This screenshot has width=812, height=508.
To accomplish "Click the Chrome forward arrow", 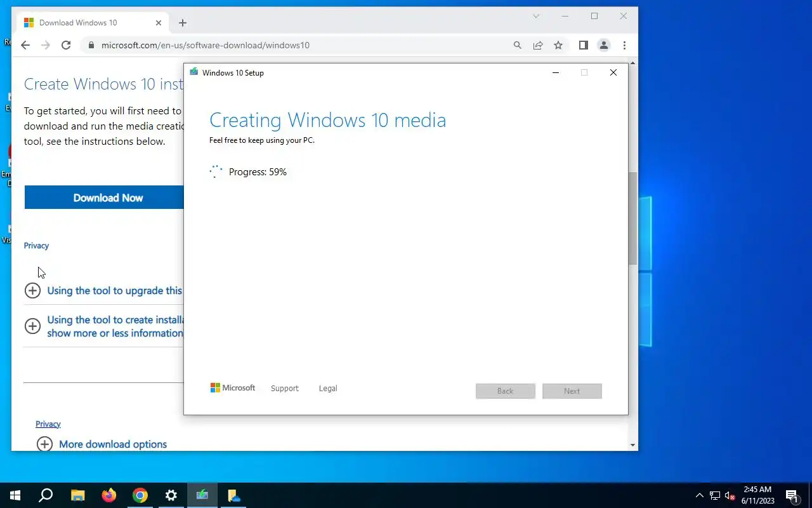I will (46, 45).
